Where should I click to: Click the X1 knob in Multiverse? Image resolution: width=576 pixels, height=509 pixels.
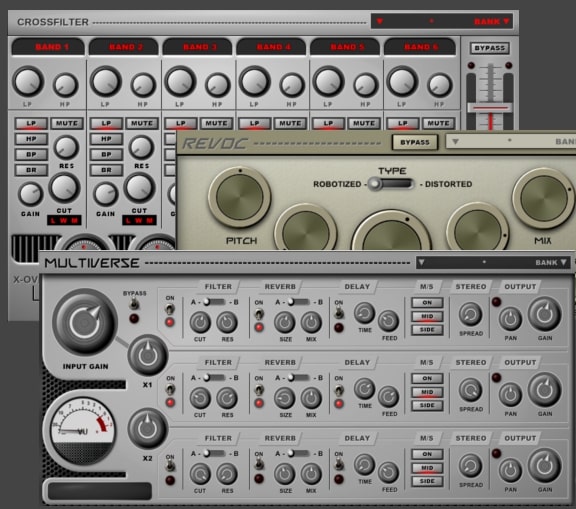click(148, 355)
